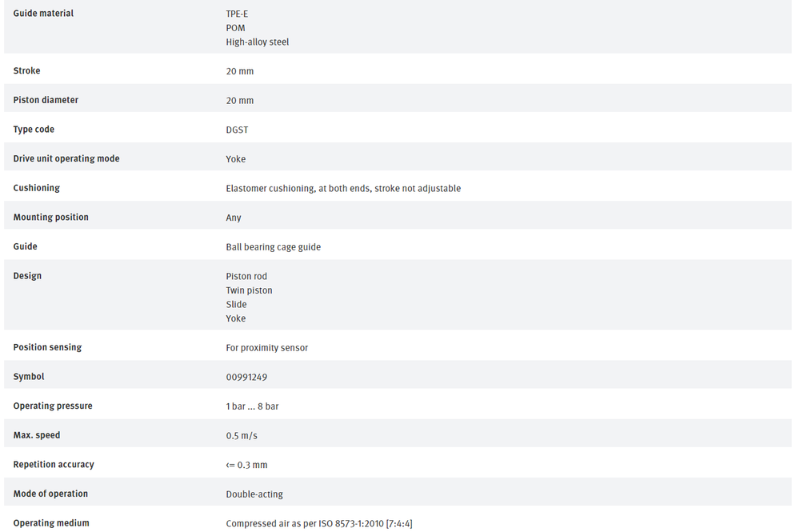This screenshot has height=532, width=800.
Task: Select the Twin piston design entry
Action: (x=250, y=290)
